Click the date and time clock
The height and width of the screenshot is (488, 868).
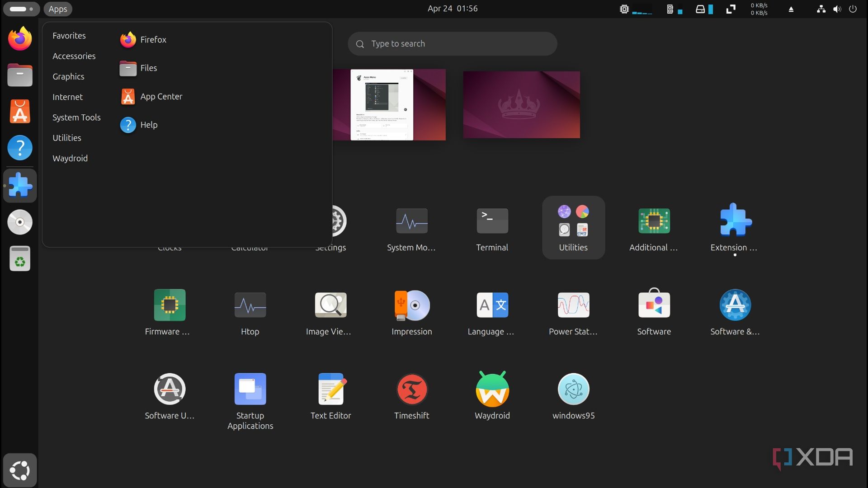tap(453, 9)
